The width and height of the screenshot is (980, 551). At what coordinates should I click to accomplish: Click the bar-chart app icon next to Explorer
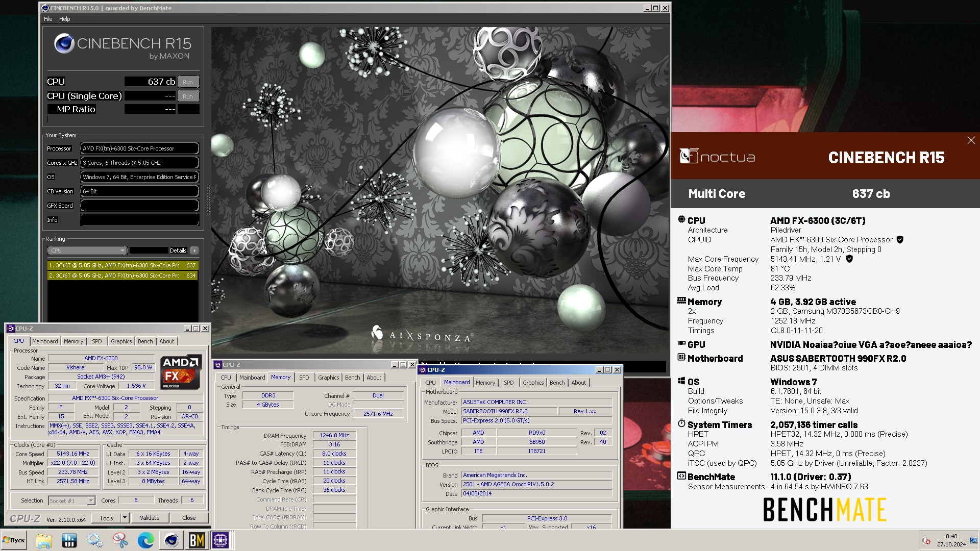coord(69,540)
